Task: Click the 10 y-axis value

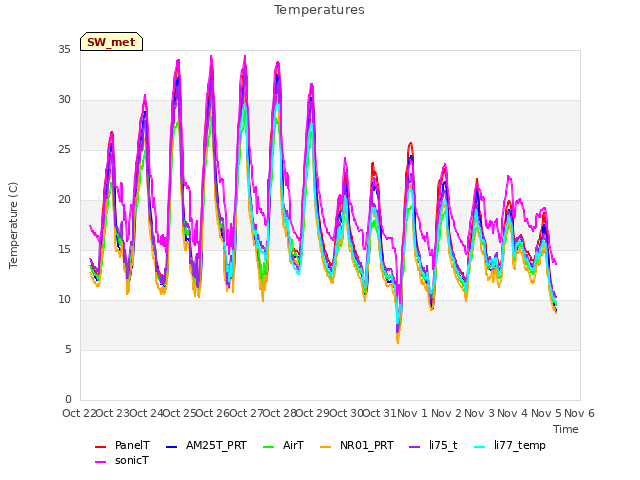Action: [64, 300]
